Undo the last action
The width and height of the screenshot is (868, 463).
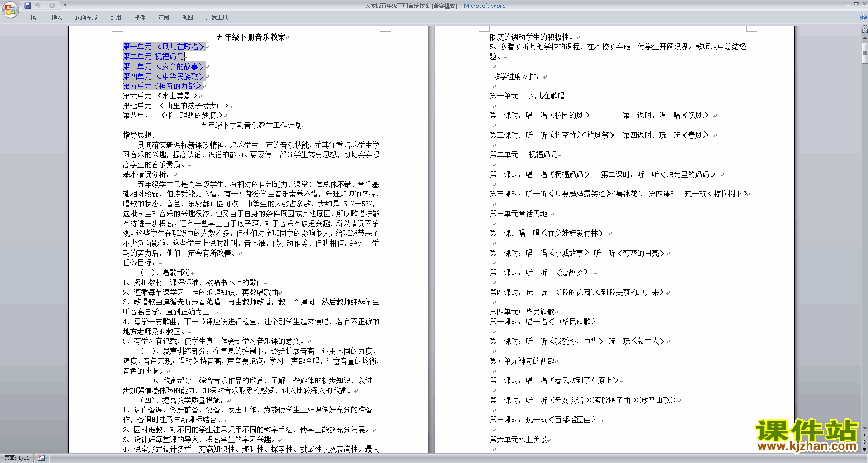37,5
